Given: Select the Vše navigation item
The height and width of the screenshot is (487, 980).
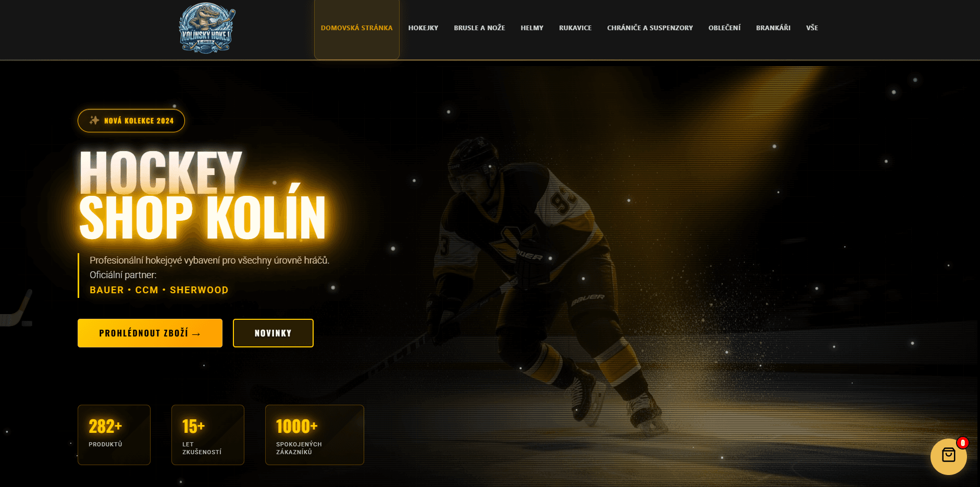Looking at the screenshot, I should click(812, 28).
